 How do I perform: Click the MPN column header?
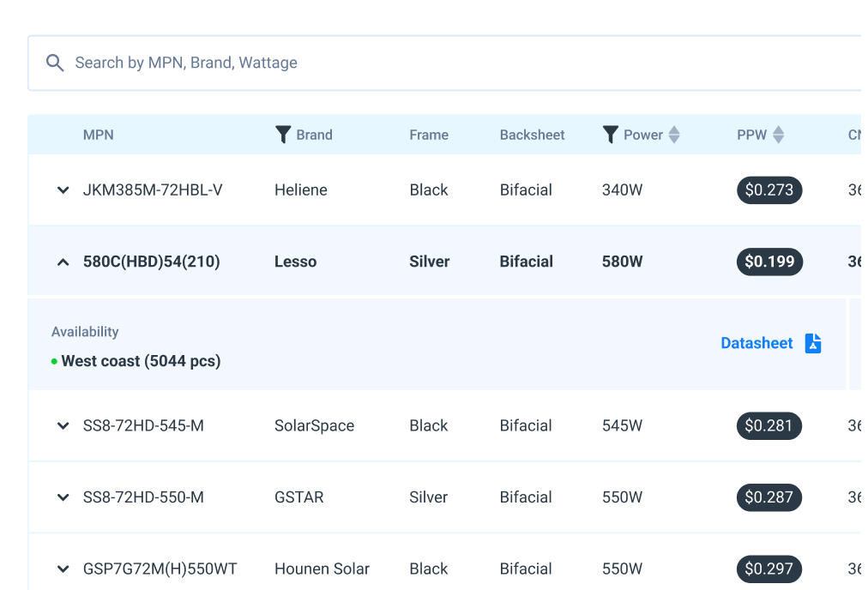pyautogui.click(x=98, y=135)
